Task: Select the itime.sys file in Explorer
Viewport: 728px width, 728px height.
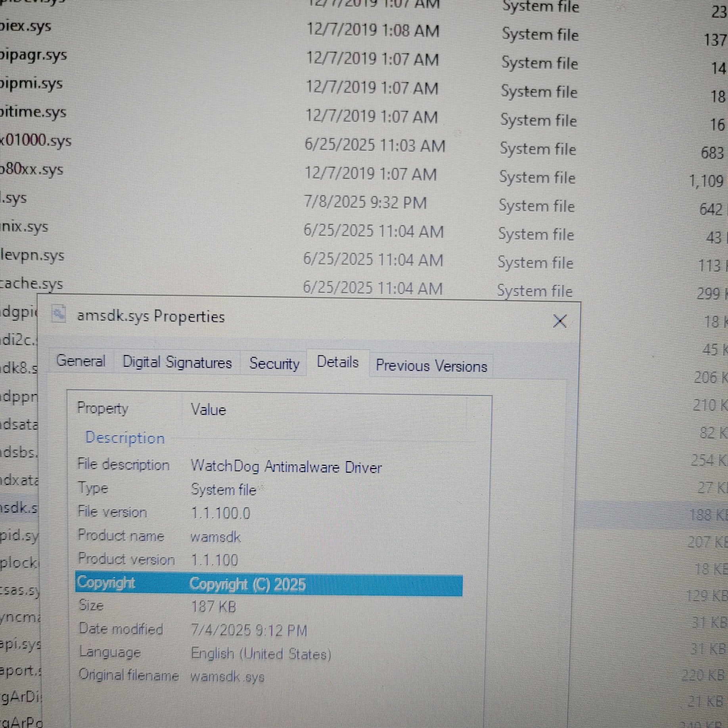Action: (33, 112)
